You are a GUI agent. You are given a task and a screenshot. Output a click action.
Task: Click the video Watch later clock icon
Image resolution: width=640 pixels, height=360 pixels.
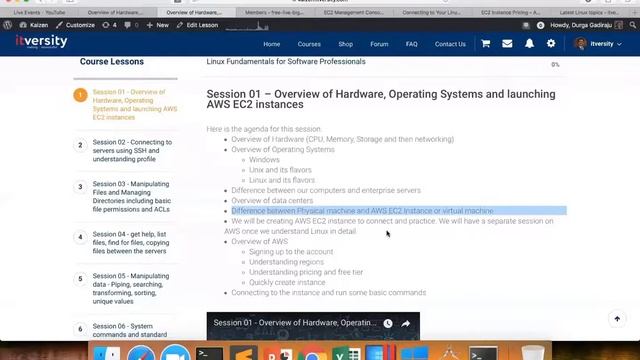(x=388, y=323)
